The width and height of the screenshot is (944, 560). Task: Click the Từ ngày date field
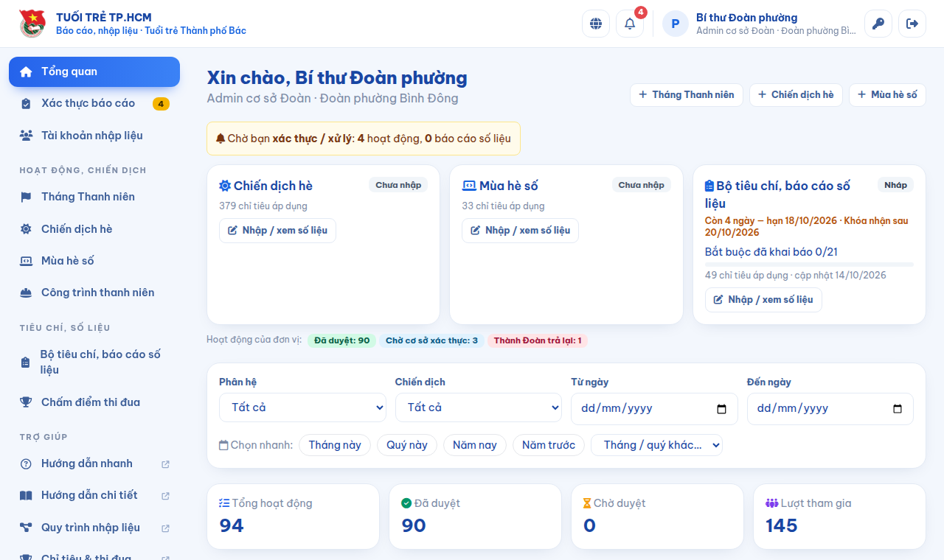pos(654,409)
